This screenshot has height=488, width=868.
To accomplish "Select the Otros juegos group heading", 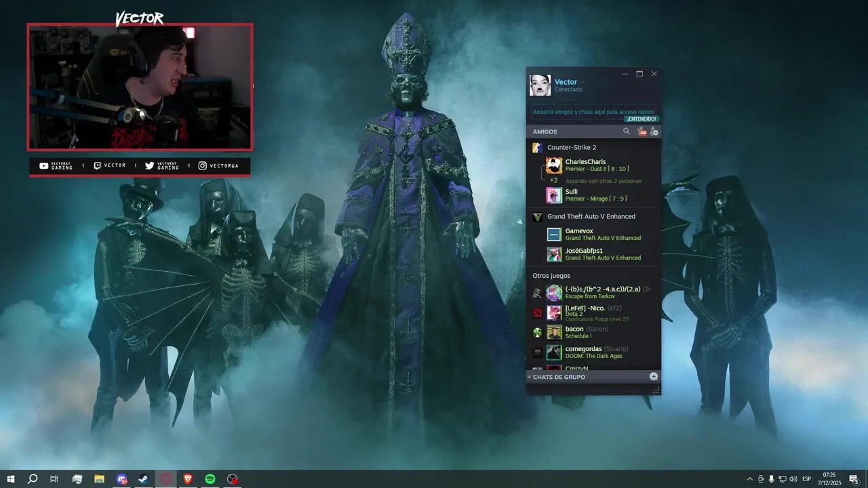I will [x=551, y=276].
